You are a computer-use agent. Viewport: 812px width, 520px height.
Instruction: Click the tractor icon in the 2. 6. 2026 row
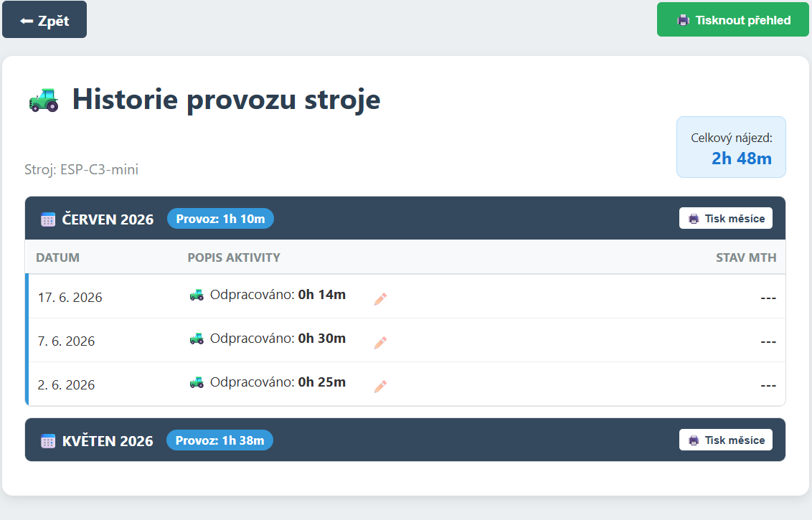point(197,383)
